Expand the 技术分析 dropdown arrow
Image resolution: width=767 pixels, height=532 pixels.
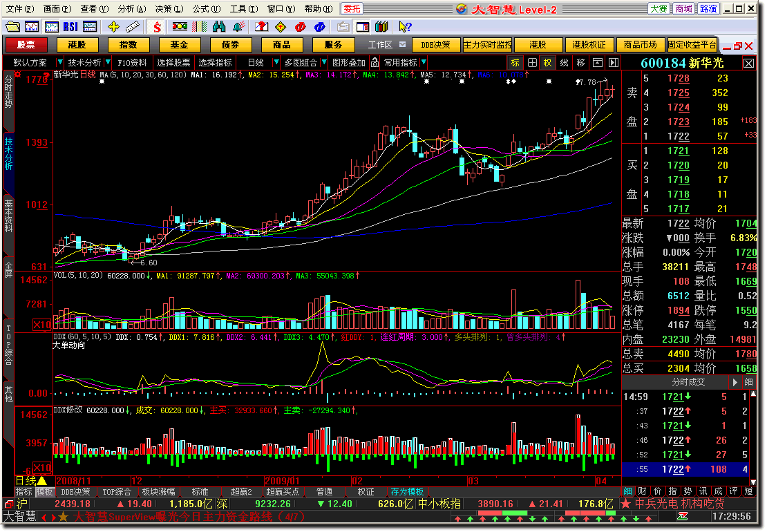[108, 63]
